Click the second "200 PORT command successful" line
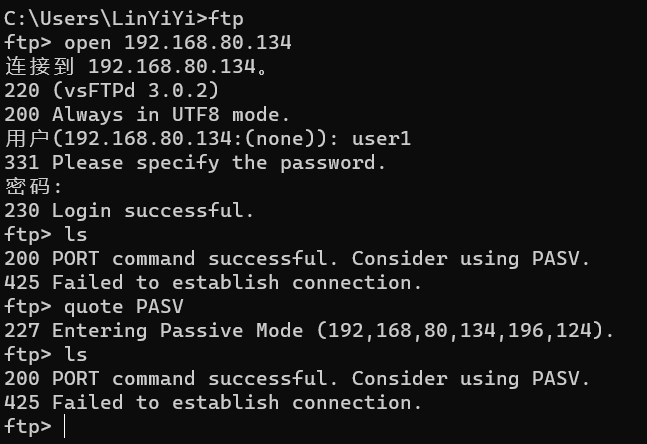This screenshot has width=647, height=444. 297,379
